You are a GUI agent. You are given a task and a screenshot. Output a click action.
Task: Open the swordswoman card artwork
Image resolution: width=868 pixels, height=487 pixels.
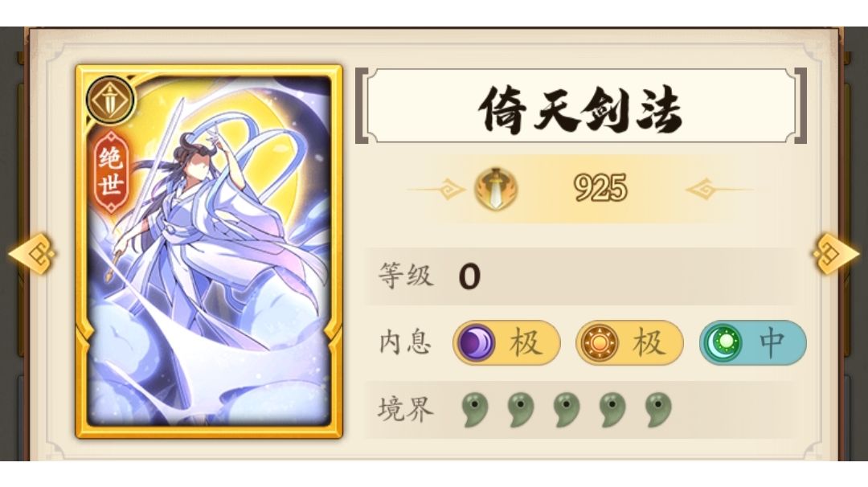pyautogui.click(x=209, y=252)
